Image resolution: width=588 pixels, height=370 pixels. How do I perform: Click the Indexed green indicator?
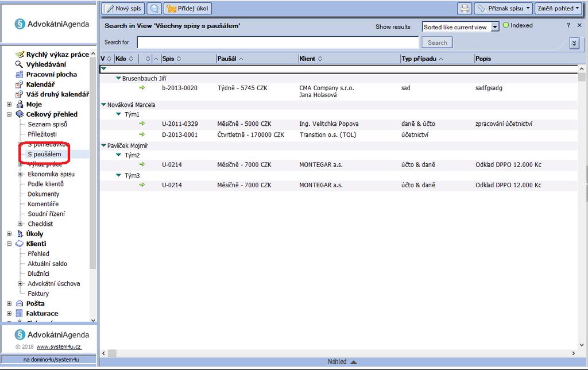(x=506, y=25)
